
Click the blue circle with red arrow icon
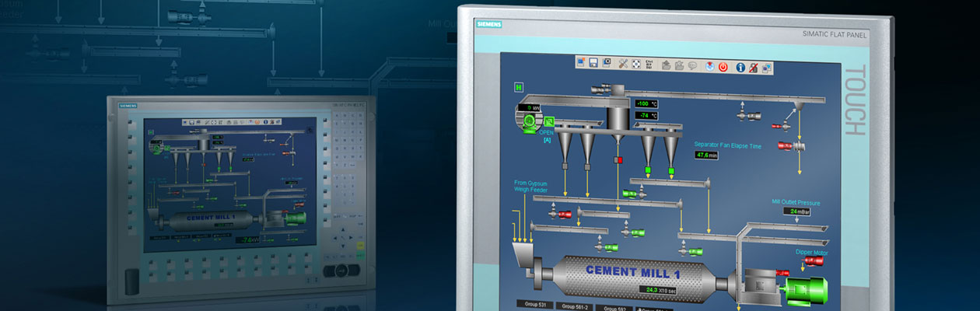tap(710, 66)
